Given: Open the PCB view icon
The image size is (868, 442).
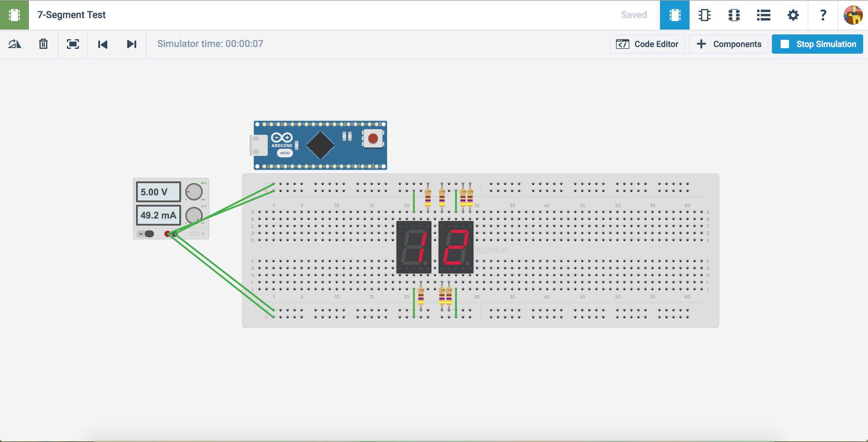Looking at the screenshot, I should click(734, 15).
